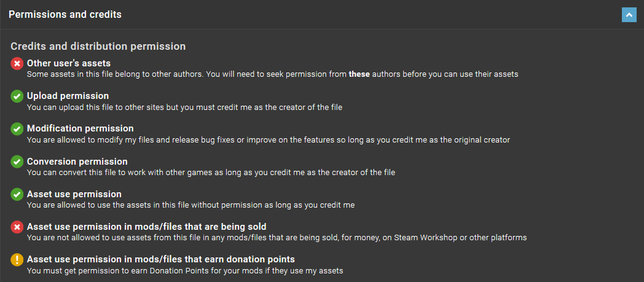644x282 pixels.
Task: Click the green checkmark beside Asset use permission
Action: (x=17, y=194)
